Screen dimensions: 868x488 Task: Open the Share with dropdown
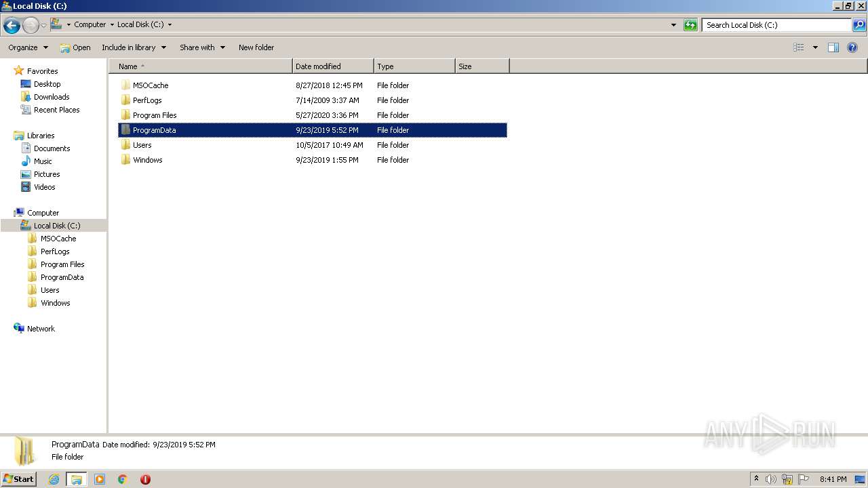pos(202,47)
